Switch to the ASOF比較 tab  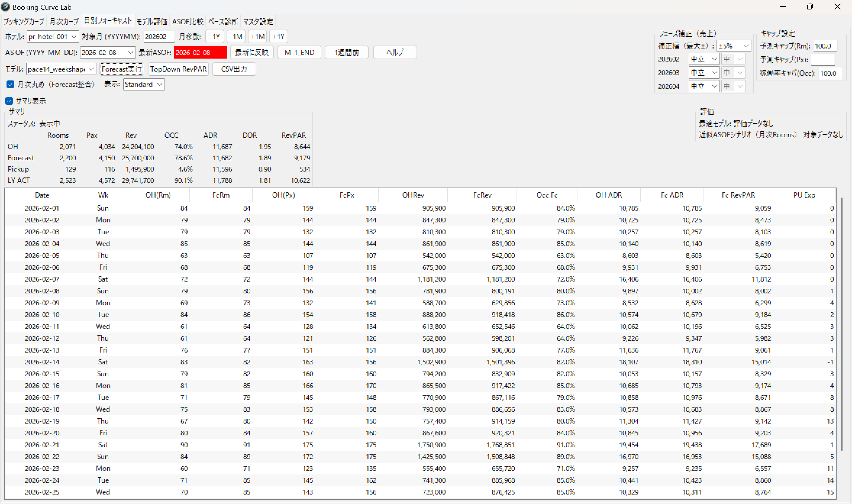click(x=188, y=22)
